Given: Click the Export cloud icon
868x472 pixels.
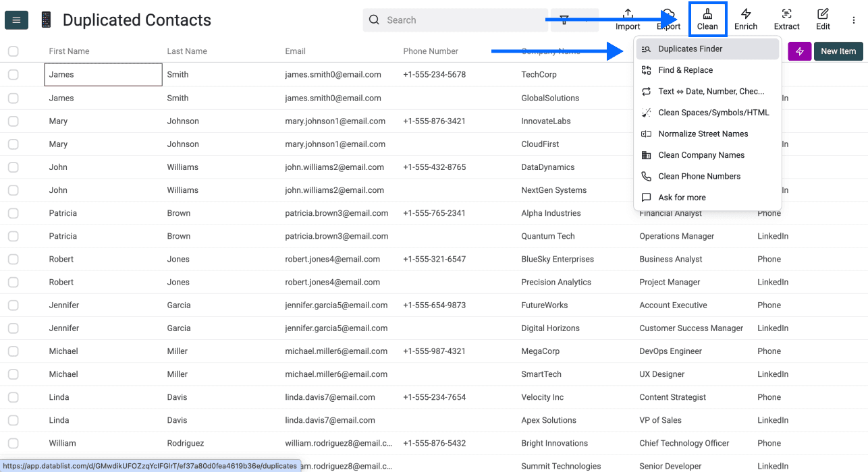Looking at the screenshot, I should (668, 15).
